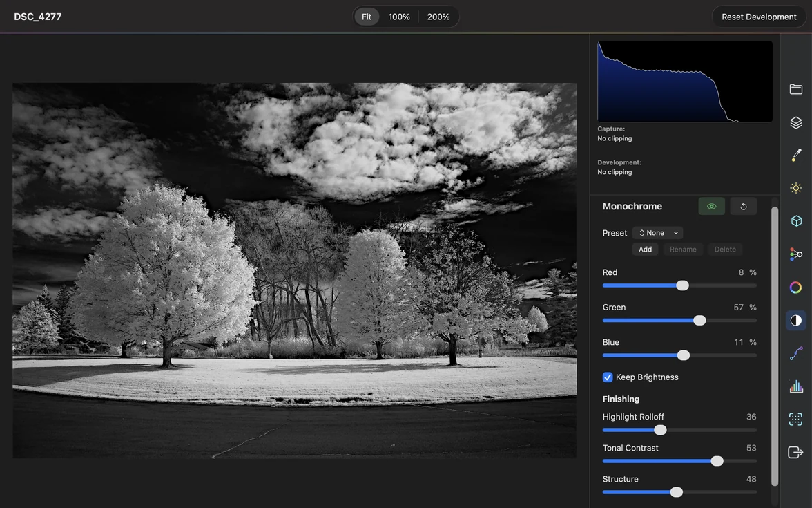Click the Add preset button
Screen dimensions: 812x508
[x=645, y=250]
